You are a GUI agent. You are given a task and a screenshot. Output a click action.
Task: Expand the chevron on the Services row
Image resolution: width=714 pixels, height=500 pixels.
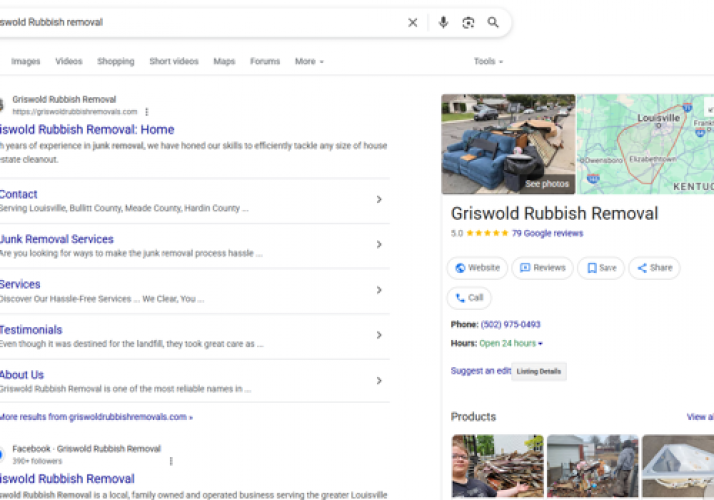click(379, 290)
